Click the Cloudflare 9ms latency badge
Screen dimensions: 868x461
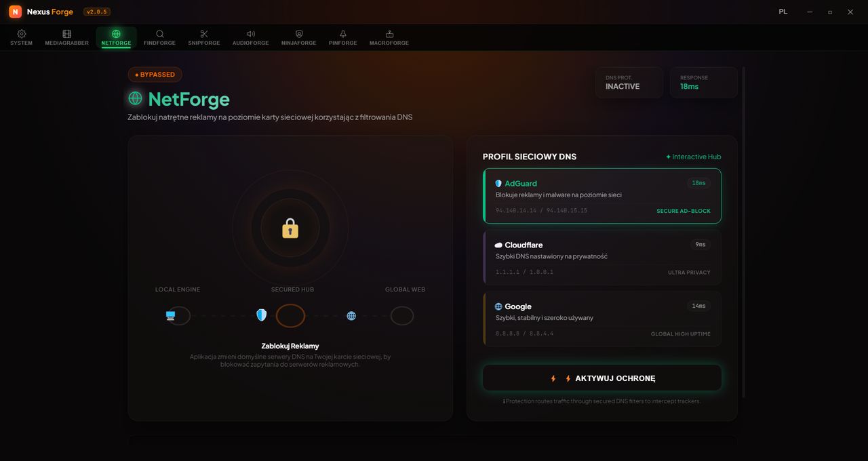pyautogui.click(x=701, y=245)
